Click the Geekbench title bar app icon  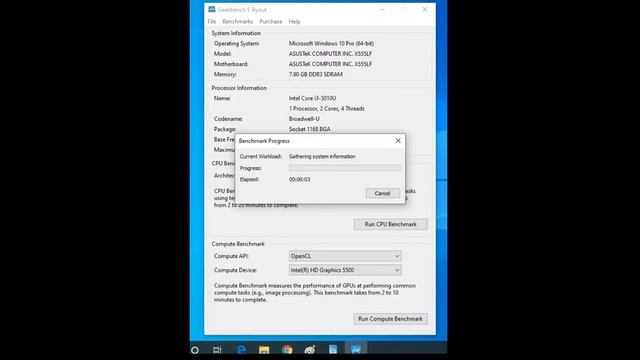click(x=211, y=9)
